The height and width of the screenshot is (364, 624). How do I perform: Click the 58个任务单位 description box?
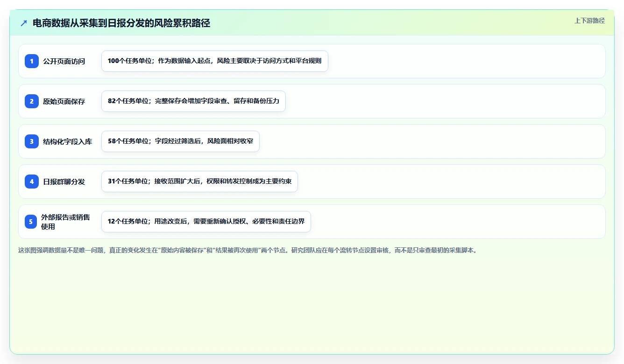pos(180,141)
